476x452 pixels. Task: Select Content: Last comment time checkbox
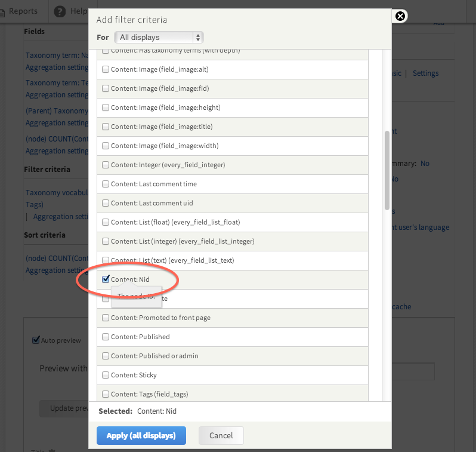(x=106, y=184)
